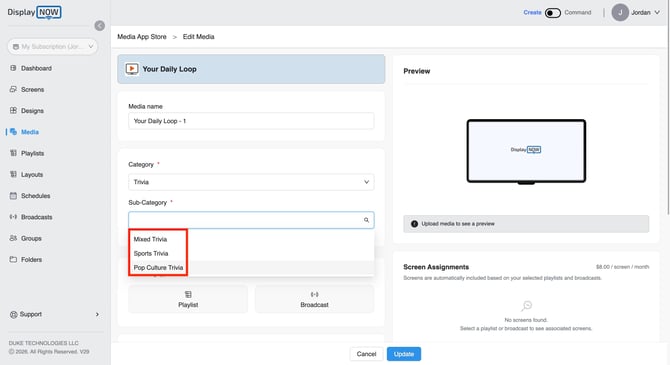Open the Screens section
The height and width of the screenshot is (365, 670).
pos(32,89)
